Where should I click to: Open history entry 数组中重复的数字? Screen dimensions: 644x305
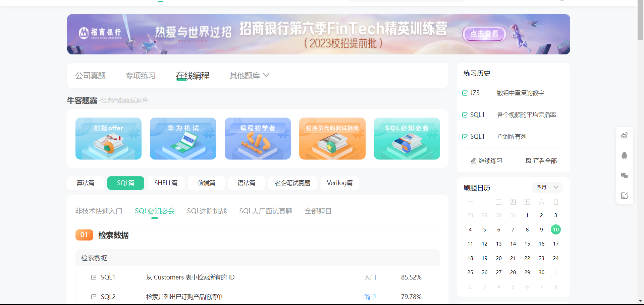tap(521, 93)
